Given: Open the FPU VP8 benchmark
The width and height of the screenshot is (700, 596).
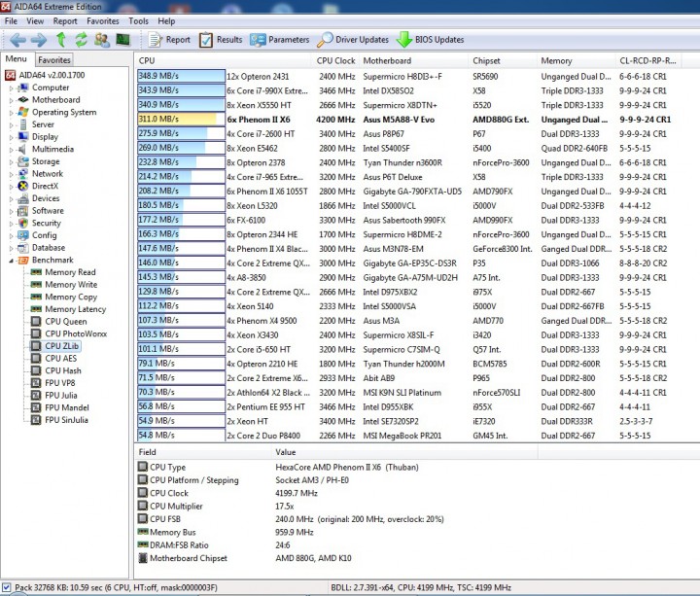Looking at the screenshot, I should [60, 383].
